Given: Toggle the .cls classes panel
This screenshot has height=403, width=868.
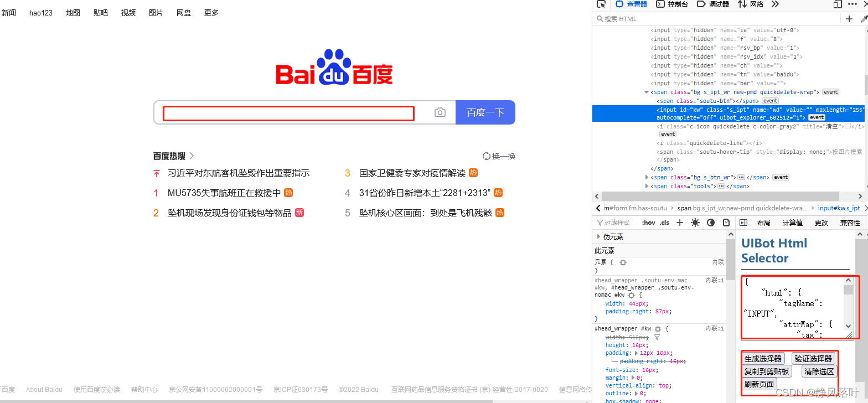Looking at the screenshot, I should click(665, 223).
